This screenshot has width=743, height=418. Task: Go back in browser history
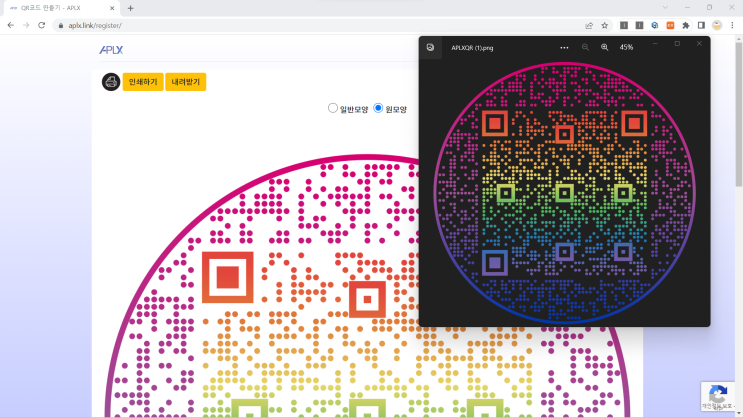tap(10, 26)
